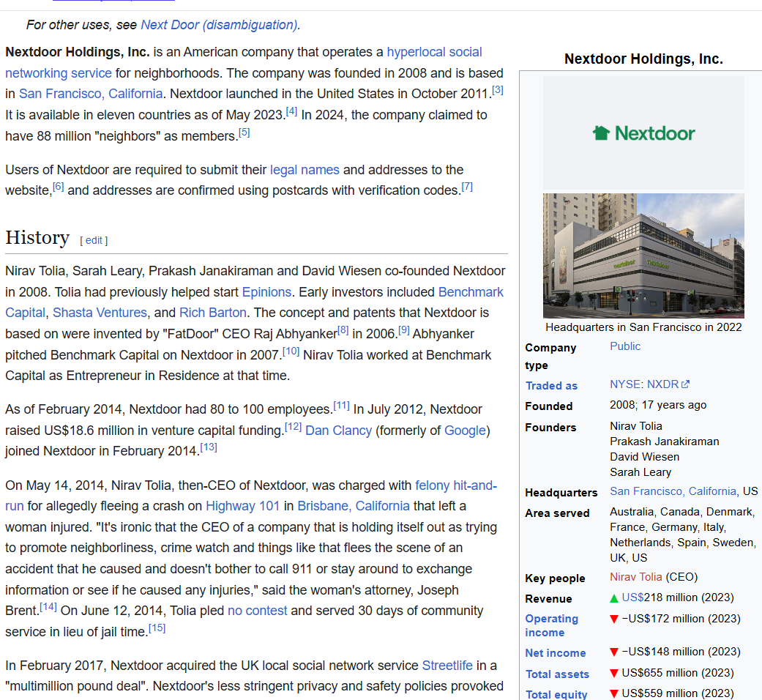Open the Total assets label link
The width and height of the screenshot is (762, 700).
(557, 674)
